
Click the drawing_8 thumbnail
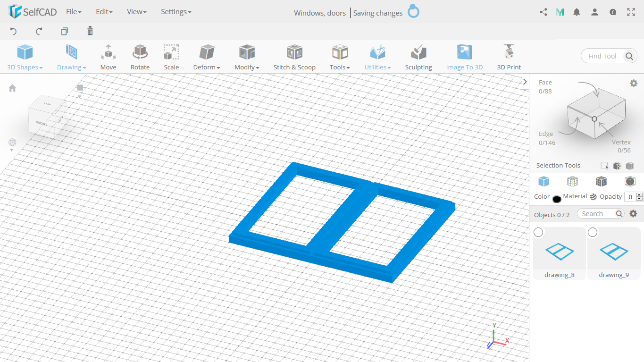[x=560, y=251]
